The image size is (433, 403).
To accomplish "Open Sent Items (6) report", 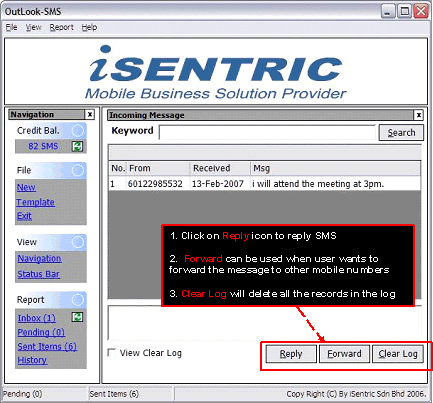I will [47, 347].
